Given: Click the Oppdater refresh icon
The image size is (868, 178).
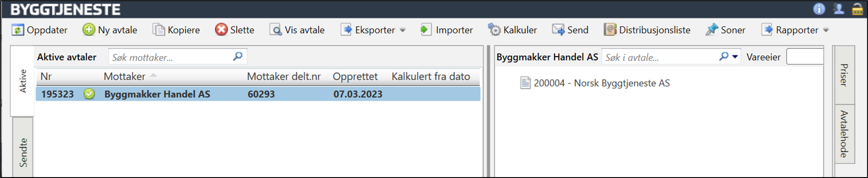Looking at the screenshot, I should pyautogui.click(x=18, y=30).
